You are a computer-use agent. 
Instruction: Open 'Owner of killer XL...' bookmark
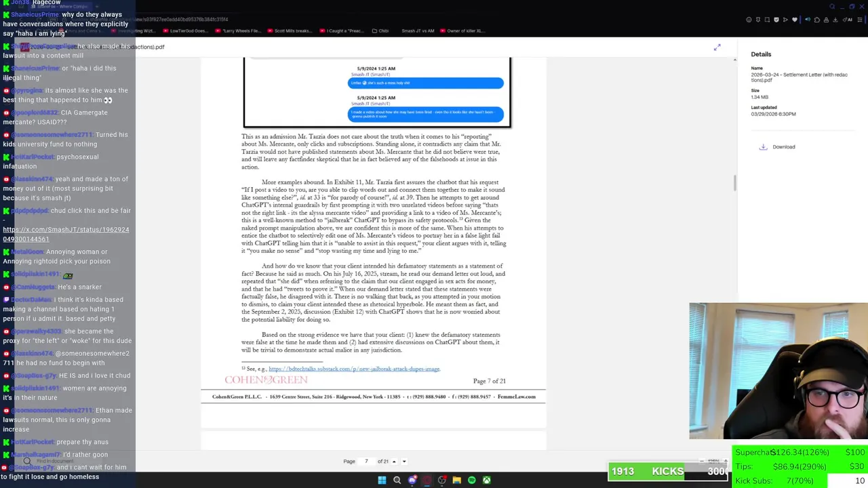click(461, 30)
